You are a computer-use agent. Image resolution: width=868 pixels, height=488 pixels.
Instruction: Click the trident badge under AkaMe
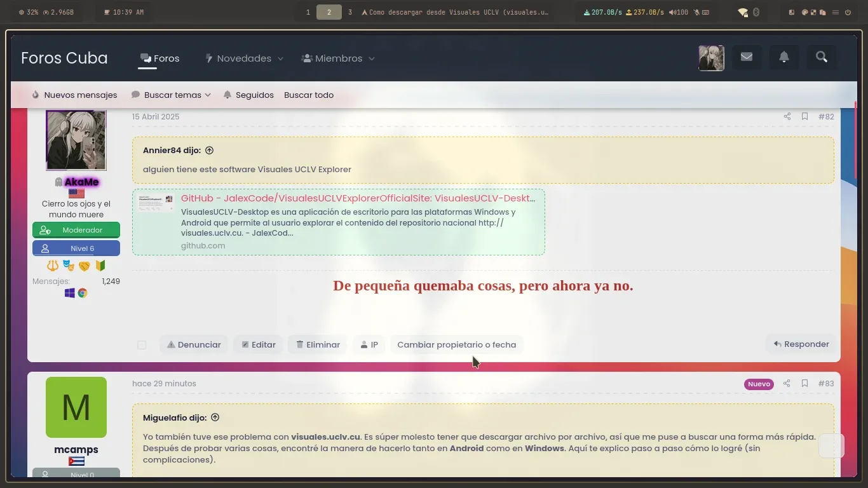click(52, 266)
